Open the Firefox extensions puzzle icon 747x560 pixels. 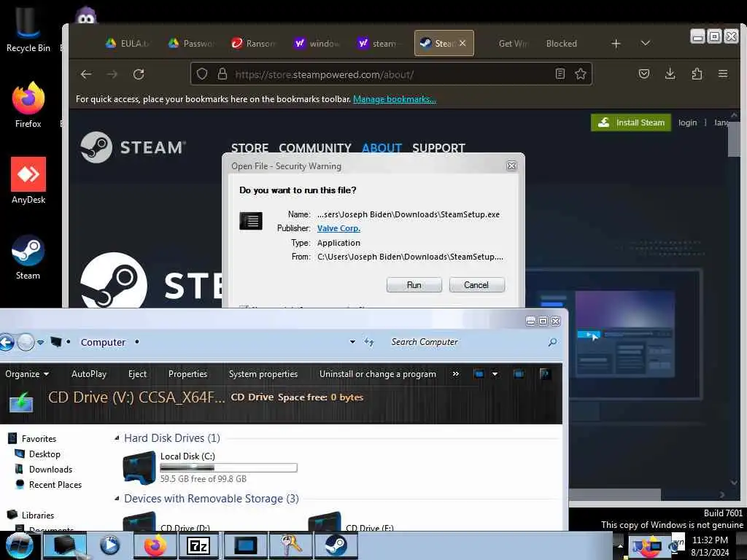697,74
